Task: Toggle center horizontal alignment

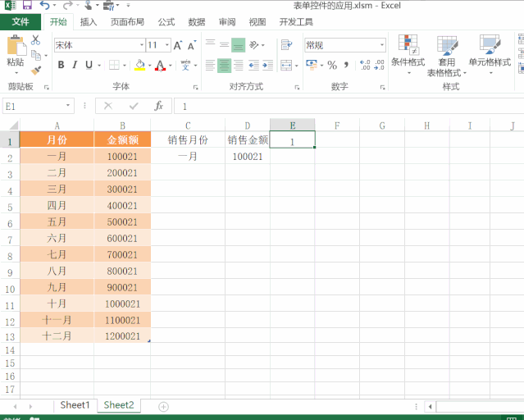Action: (x=224, y=65)
